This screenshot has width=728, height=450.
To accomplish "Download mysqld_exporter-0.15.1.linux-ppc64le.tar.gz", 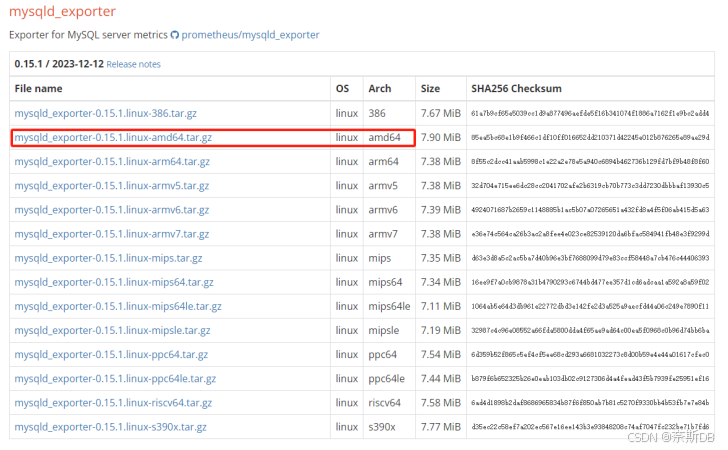I will click(115, 379).
